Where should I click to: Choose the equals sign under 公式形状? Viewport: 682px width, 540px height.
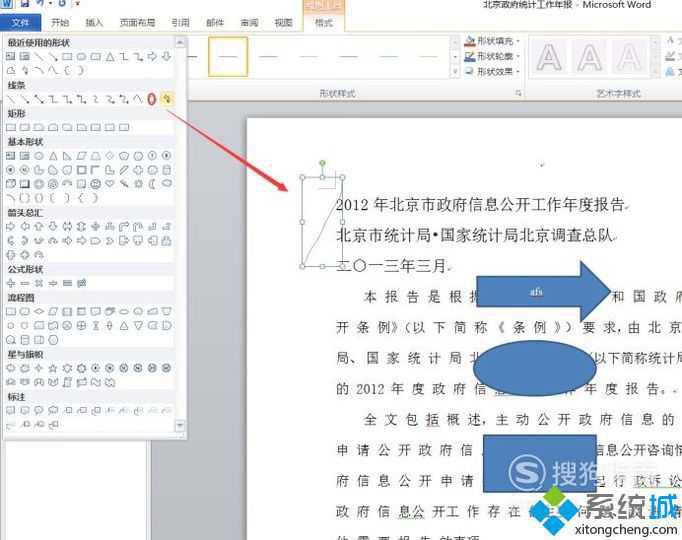67,283
